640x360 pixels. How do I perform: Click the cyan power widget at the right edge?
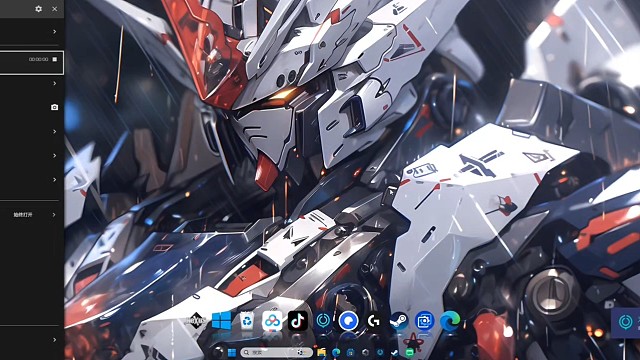pos(626,322)
